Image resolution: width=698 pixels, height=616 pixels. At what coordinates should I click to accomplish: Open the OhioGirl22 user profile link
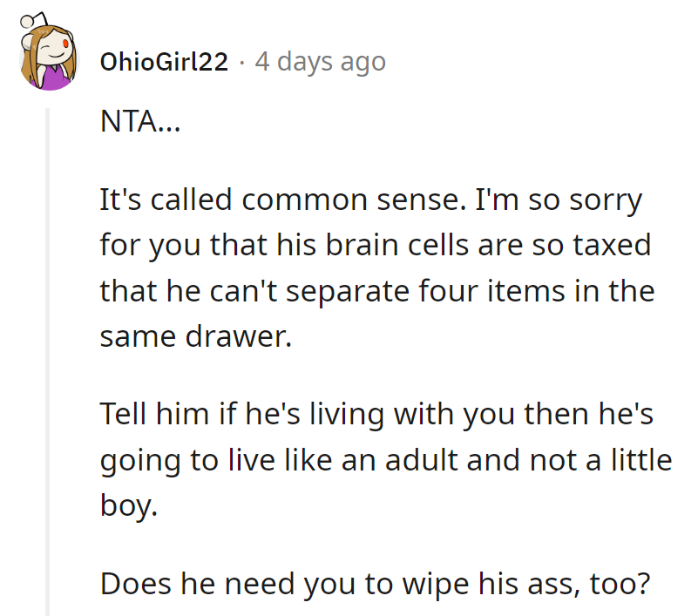(x=165, y=62)
